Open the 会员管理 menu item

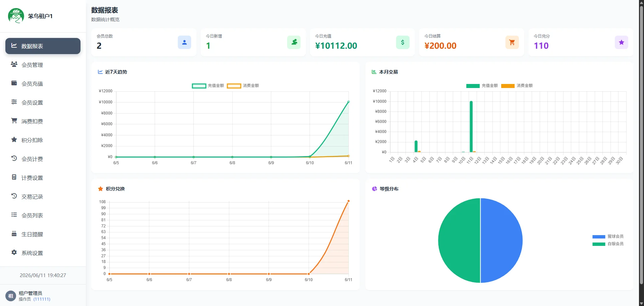[43, 65]
